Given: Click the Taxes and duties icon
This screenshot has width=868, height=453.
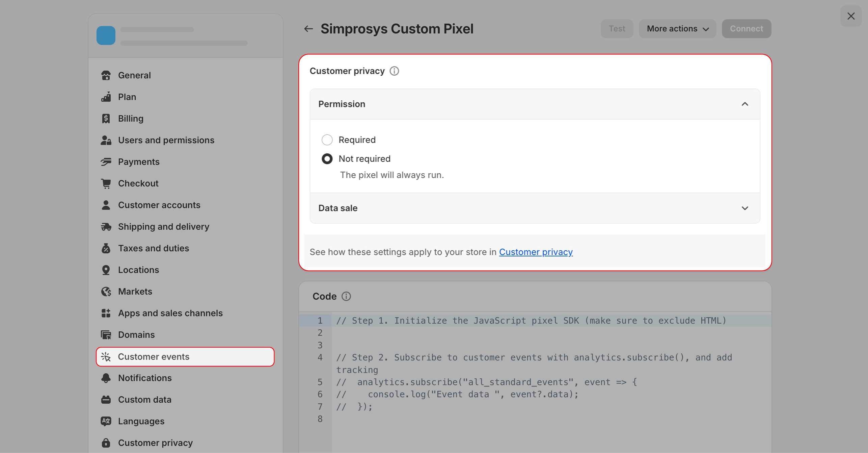Looking at the screenshot, I should click(x=106, y=248).
